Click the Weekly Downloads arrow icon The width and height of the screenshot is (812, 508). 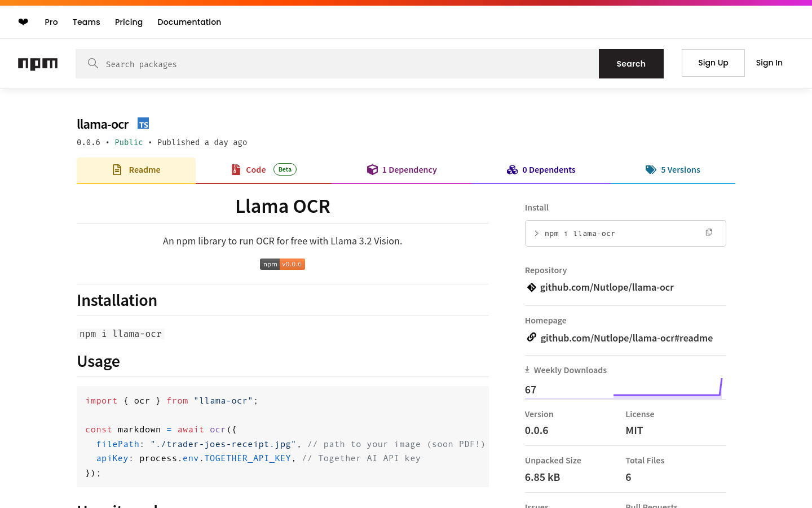pos(527,370)
